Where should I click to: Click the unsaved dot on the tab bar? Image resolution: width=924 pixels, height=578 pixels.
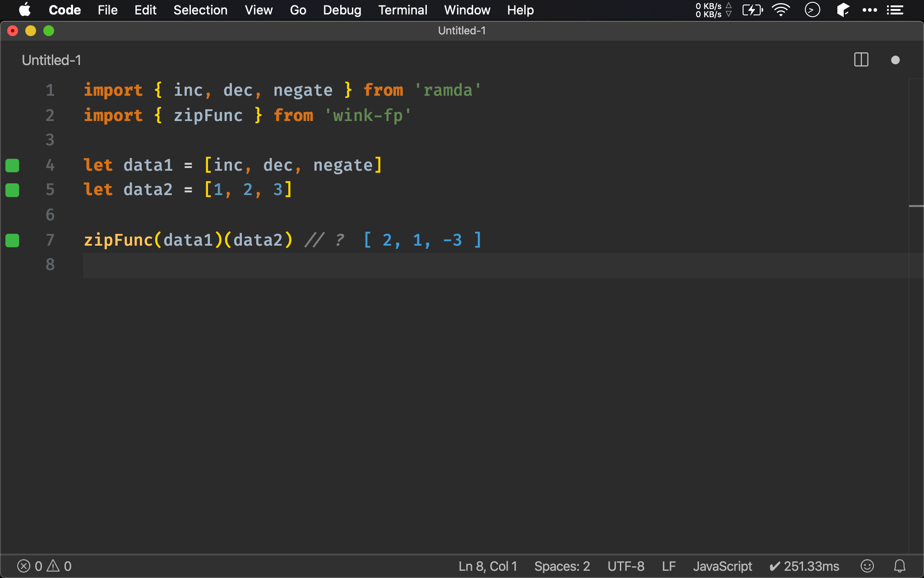896,60
